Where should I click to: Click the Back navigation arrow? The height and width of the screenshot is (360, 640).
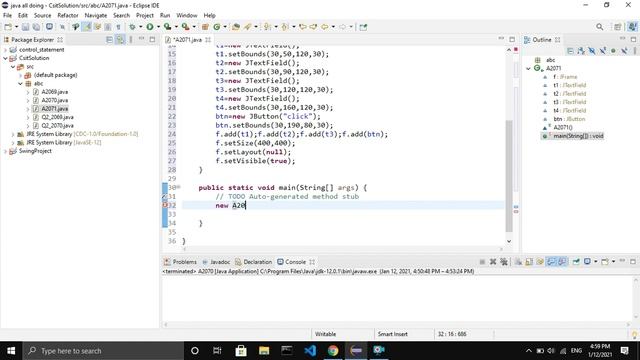[x=324, y=27]
